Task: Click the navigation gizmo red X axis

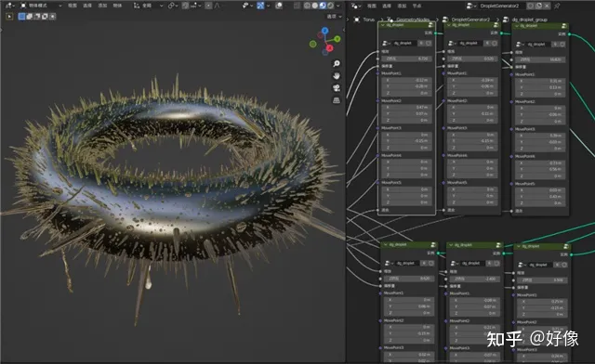Action: 329,47
